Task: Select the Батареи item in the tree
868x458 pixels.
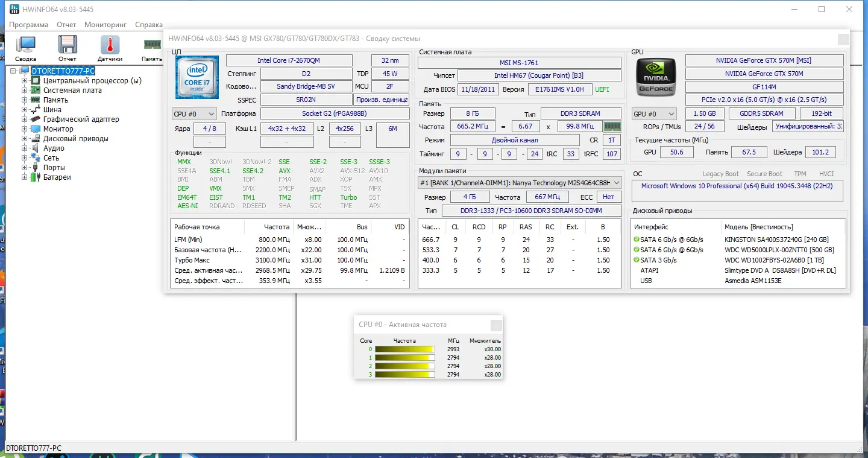Action: coord(57,177)
